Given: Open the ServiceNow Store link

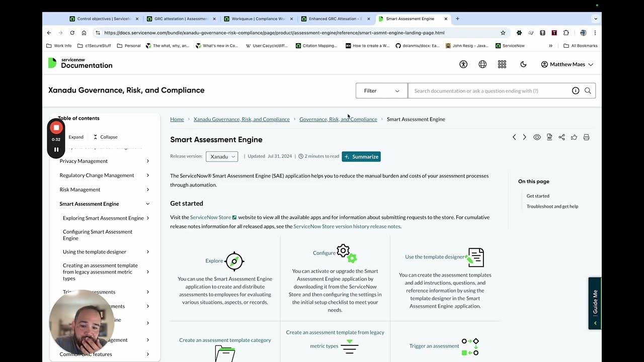Looking at the screenshot, I should tap(213, 217).
